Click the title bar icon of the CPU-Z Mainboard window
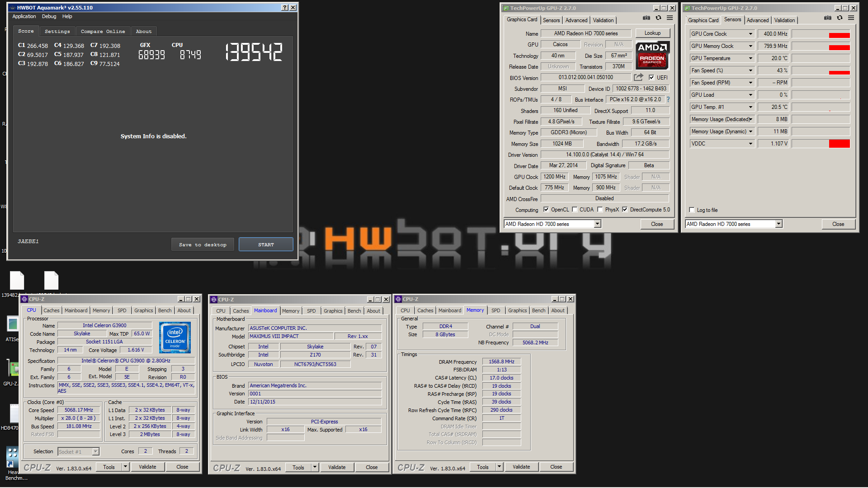 (x=214, y=300)
